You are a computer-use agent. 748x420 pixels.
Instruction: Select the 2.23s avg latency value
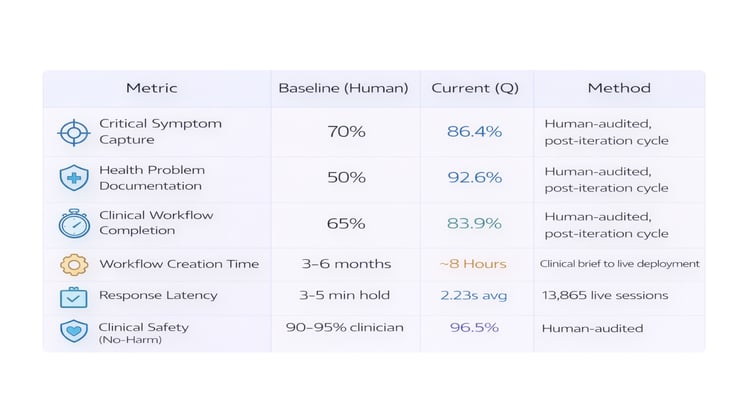[474, 296]
